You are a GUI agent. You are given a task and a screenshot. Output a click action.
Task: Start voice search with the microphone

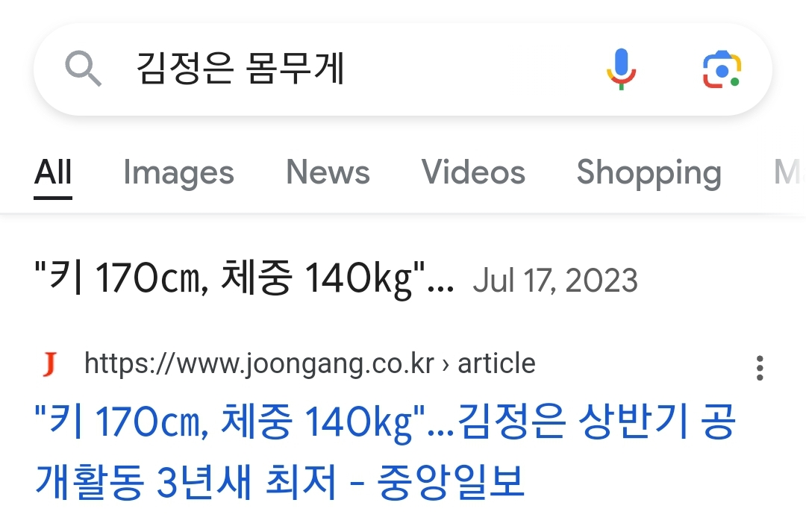click(620, 69)
